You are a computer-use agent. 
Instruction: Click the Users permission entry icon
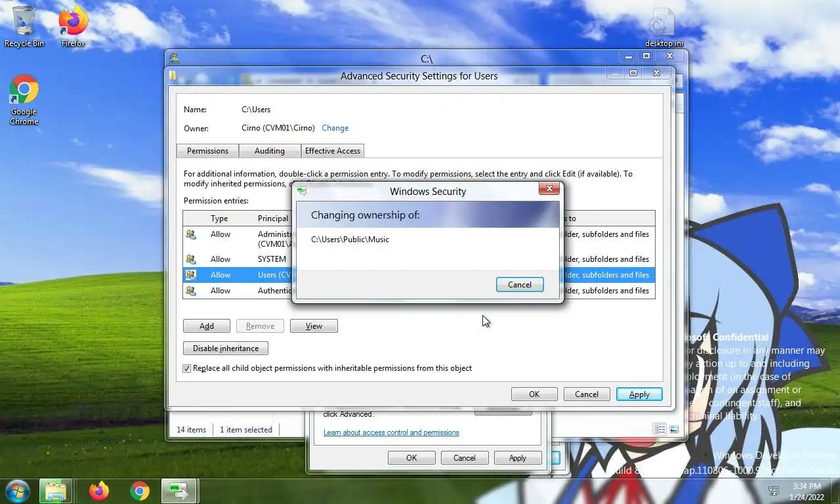[191, 275]
